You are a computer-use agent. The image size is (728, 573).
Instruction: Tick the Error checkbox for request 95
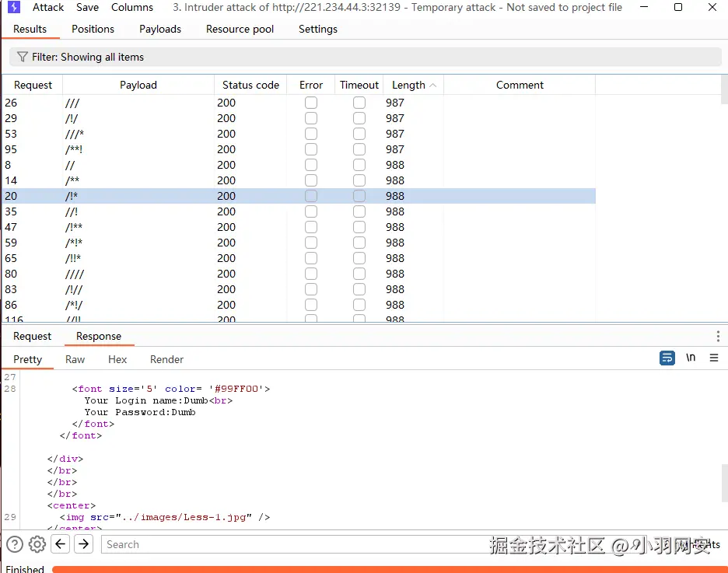click(311, 149)
